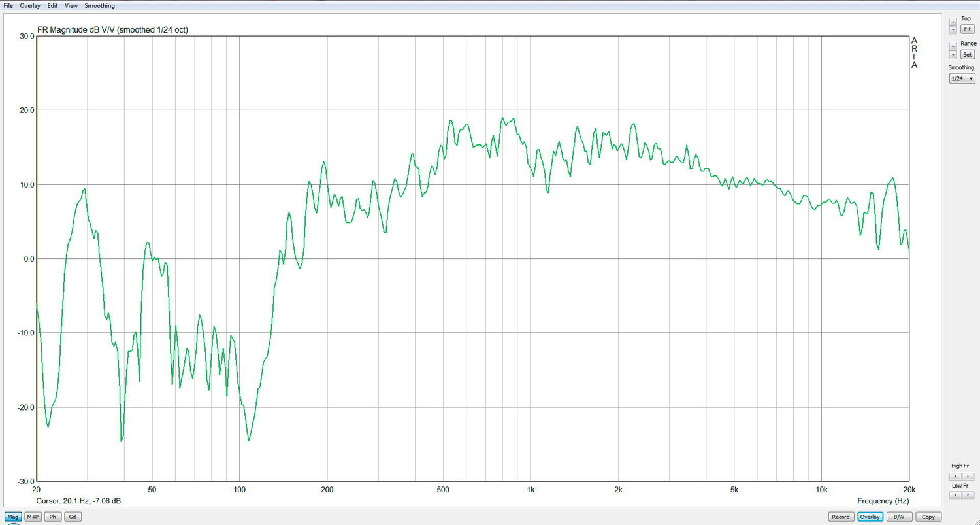
Task: Click the ARTA label on graph
Action: (x=914, y=53)
